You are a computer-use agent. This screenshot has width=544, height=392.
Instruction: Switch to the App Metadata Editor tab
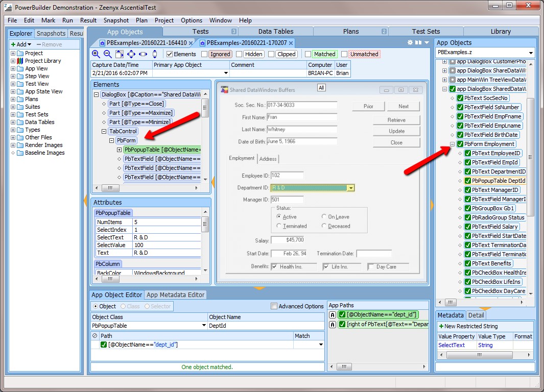175,295
